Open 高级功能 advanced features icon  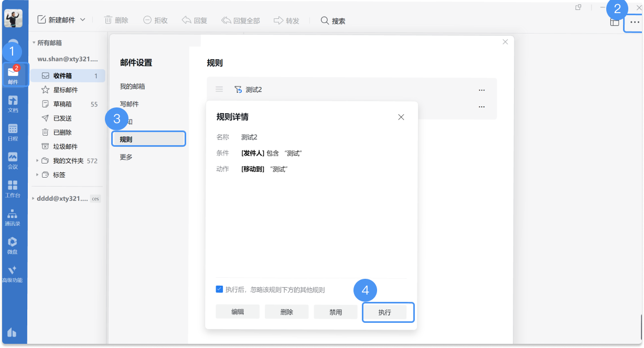13,273
